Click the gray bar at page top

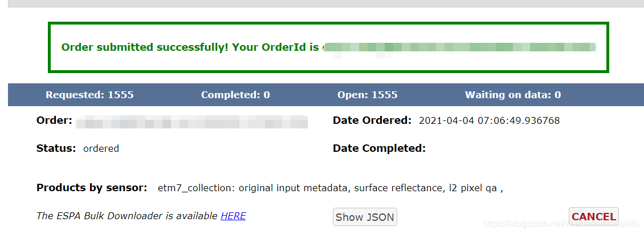click(322, 3)
